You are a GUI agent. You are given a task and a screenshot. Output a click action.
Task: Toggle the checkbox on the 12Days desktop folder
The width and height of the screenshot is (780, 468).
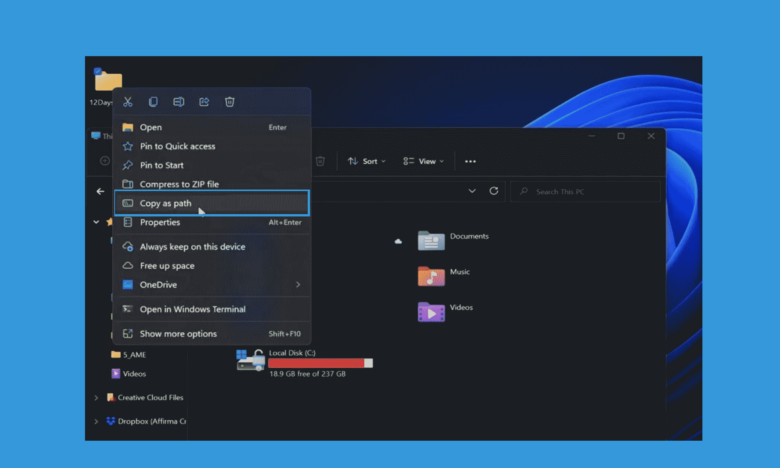(99, 72)
